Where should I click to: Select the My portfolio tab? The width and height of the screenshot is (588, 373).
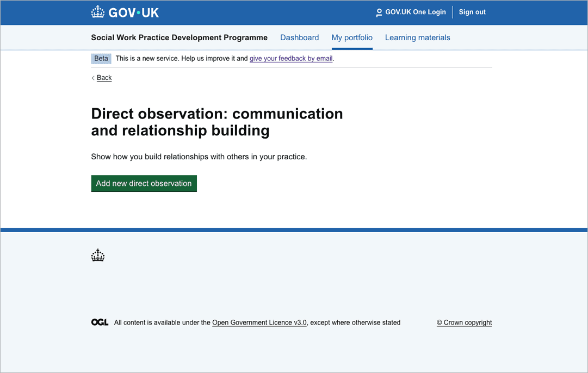[352, 38]
